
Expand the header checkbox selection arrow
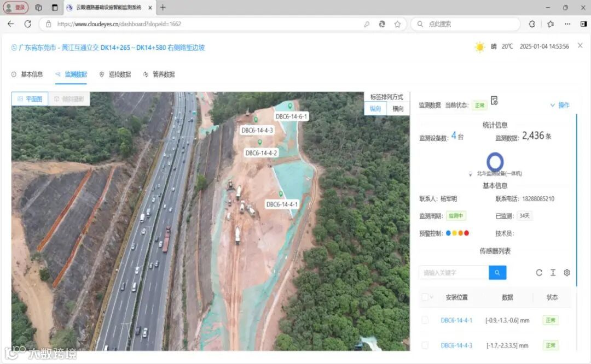tap(432, 297)
